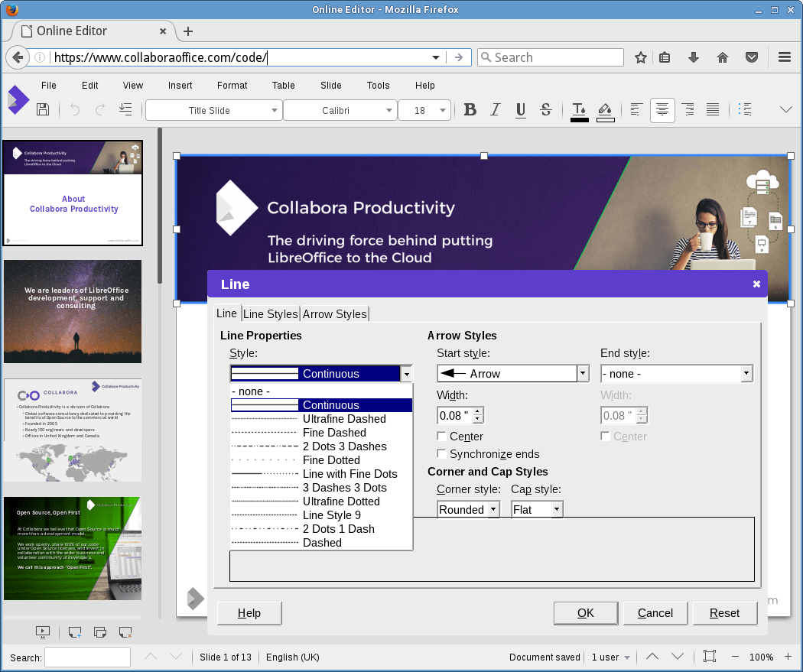Check the Synchronize ends option
The height and width of the screenshot is (672, 803).
442,454
